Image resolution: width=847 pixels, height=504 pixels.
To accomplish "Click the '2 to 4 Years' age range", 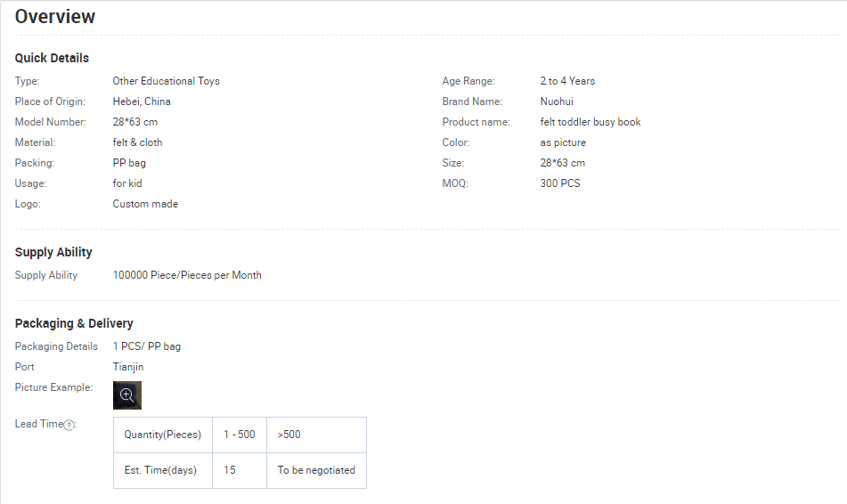I will [x=567, y=81].
